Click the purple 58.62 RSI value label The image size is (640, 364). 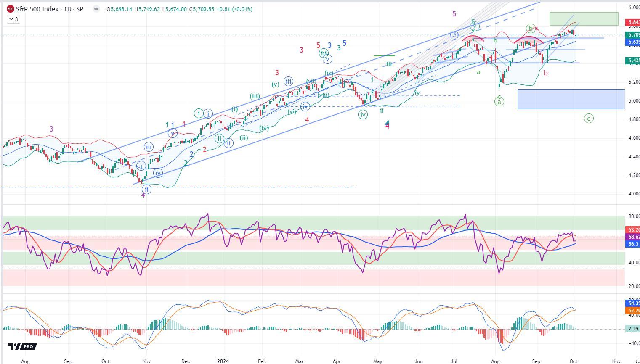[x=633, y=237]
